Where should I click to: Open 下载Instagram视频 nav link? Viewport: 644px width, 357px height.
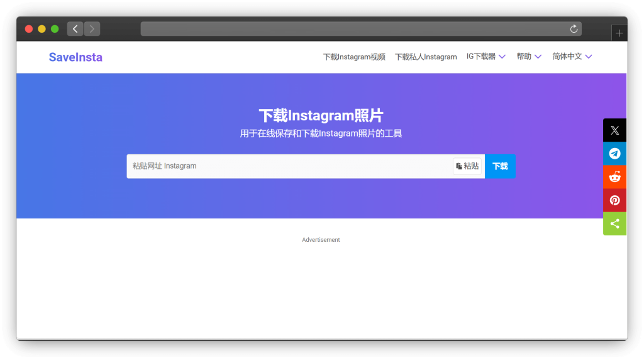pyautogui.click(x=354, y=57)
